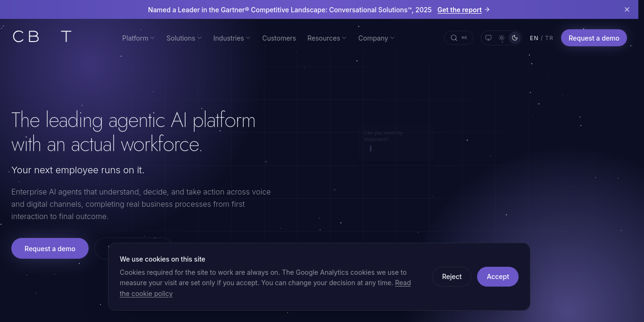The width and height of the screenshot is (644, 322).
Task: Reject analytics cookies
Action: click(x=452, y=277)
